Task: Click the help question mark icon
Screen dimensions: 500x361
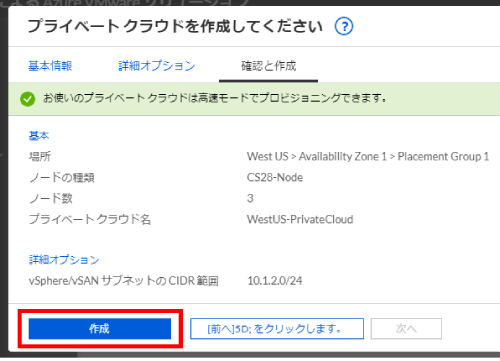Action: 344,26
